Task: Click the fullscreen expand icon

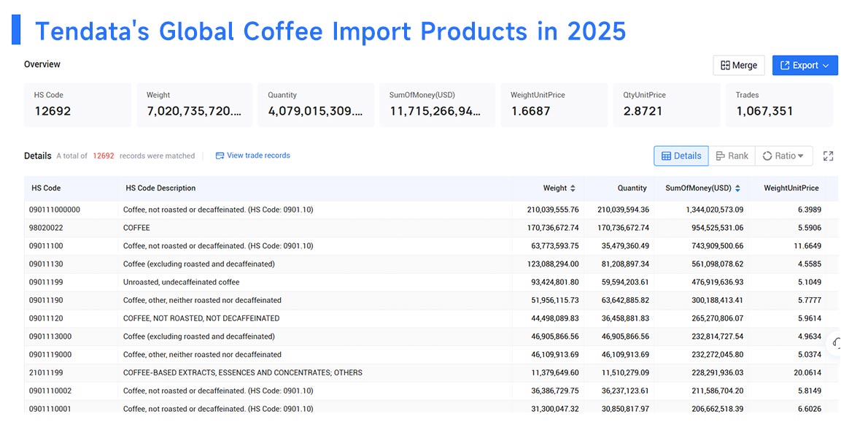Action: [x=828, y=156]
